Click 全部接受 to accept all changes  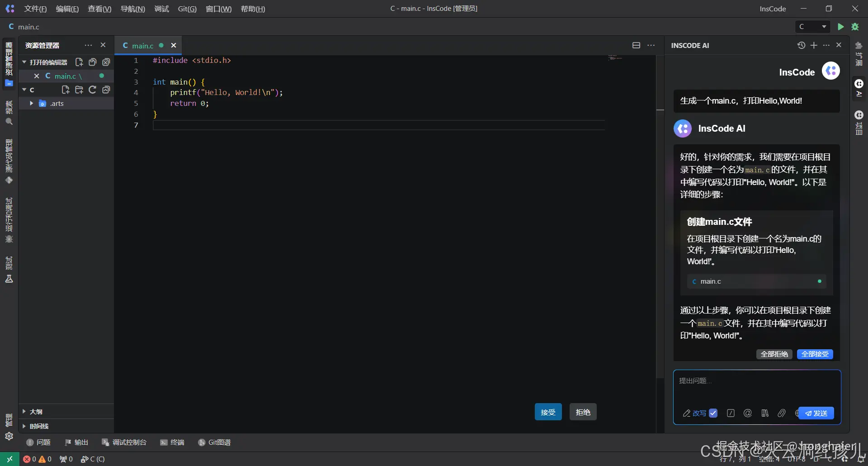(x=815, y=354)
